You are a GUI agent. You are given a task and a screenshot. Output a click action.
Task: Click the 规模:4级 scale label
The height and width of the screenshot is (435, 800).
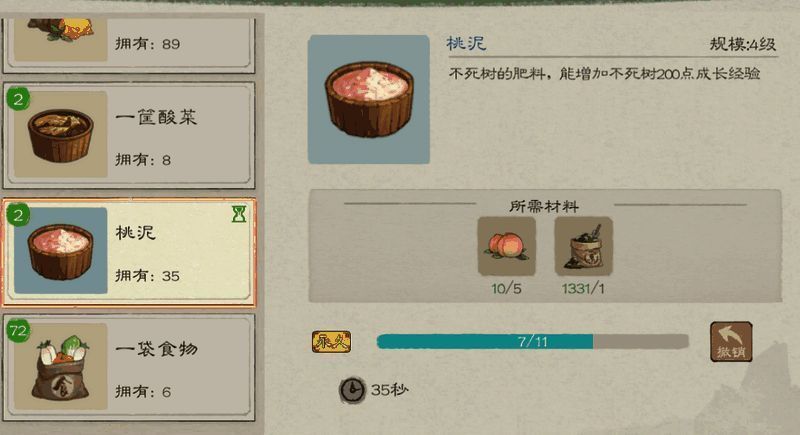click(x=743, y=44)
